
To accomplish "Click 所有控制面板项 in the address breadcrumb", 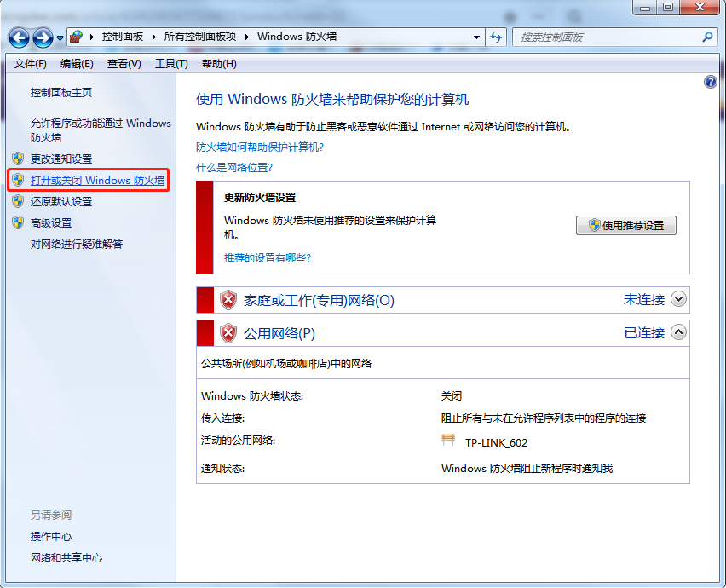I will (x=200, y=37).
